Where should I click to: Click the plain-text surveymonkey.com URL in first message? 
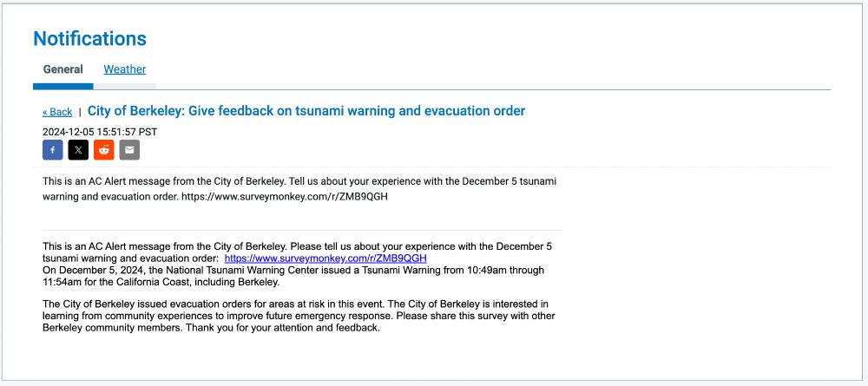(285, 196)
